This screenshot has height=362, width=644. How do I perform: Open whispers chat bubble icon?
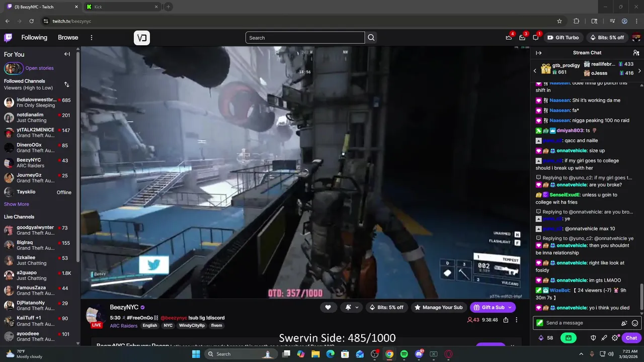[536, 38]
